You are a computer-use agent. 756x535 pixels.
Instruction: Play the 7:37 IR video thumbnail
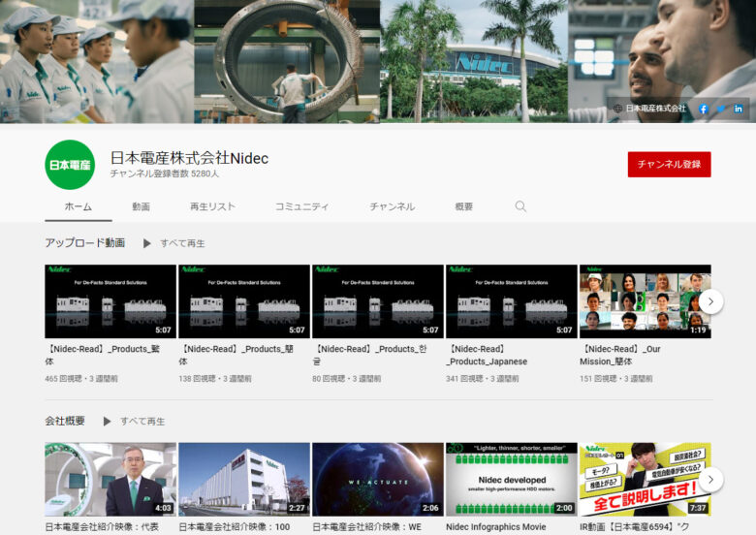(646, 480)
